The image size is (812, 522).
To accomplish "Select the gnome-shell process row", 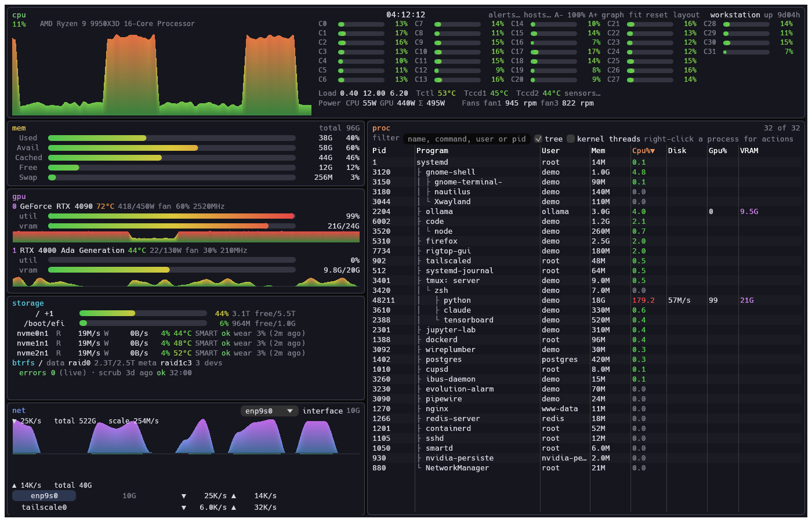I will tap(587, 172).
